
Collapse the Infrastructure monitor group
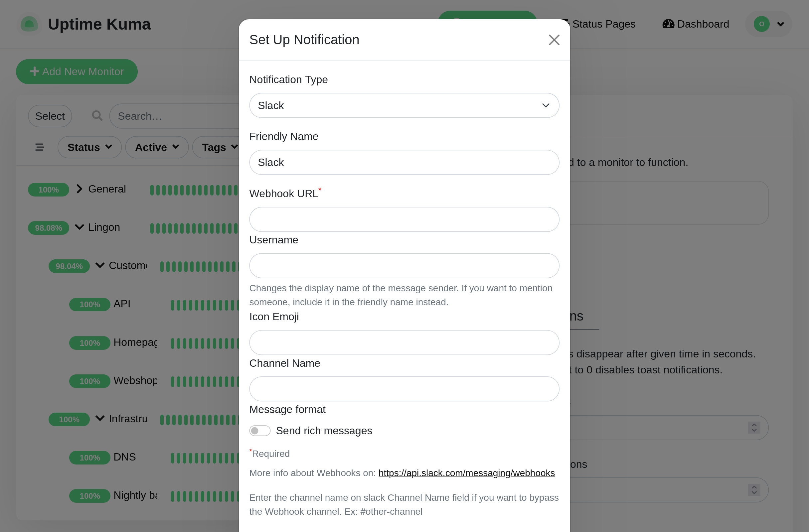tap(99, 418)
